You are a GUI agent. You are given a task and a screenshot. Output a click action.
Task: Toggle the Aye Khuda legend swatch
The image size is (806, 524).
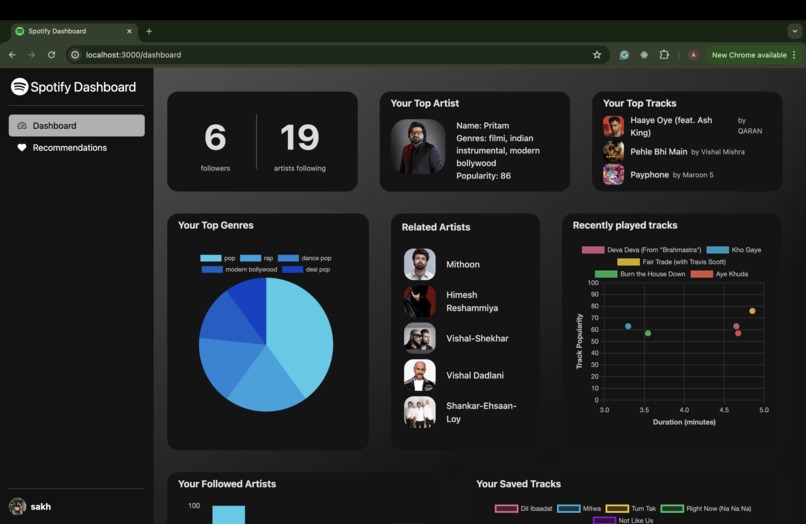tap(702, 274)
